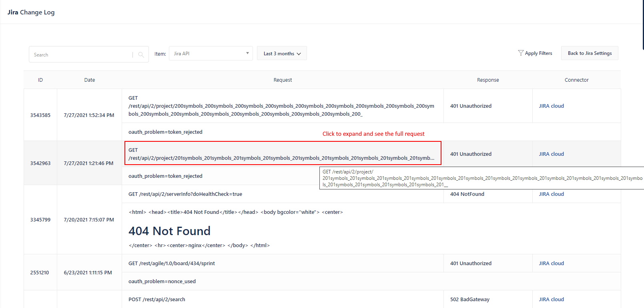The height and width of the screenshot is (308, 644).
Task: Go back to Jira Settings
Action: [590, 53]
